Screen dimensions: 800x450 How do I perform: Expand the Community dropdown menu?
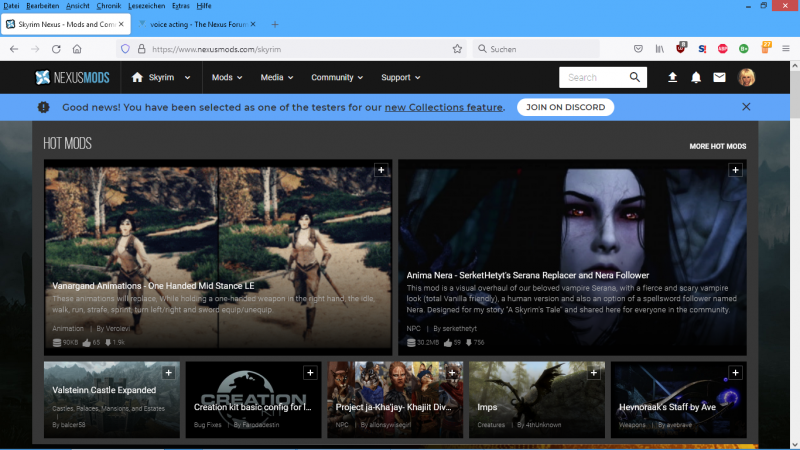[x=337, y=78]
